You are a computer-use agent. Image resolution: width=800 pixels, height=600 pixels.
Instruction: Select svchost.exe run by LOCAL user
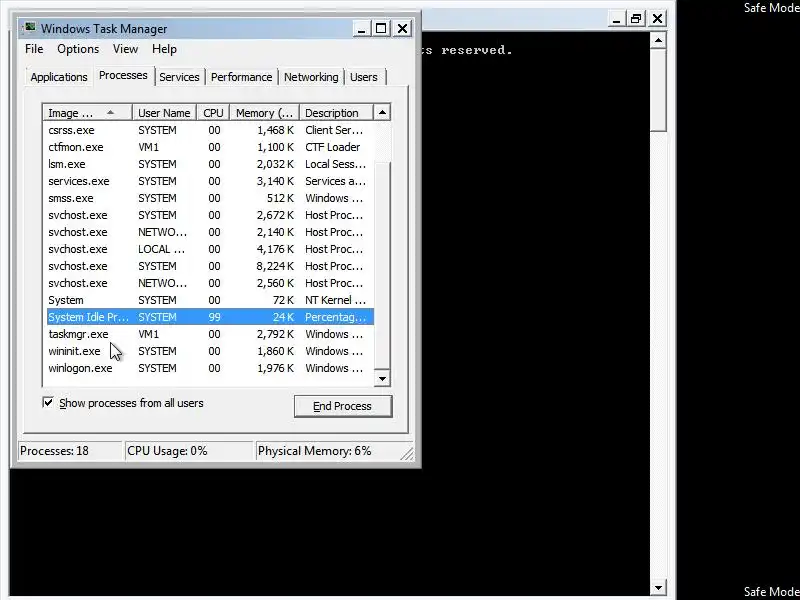[x=210, y=249]
